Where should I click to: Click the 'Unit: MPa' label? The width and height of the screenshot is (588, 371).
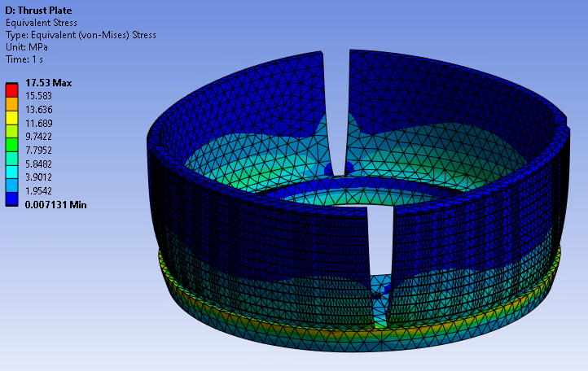[27, 47]
